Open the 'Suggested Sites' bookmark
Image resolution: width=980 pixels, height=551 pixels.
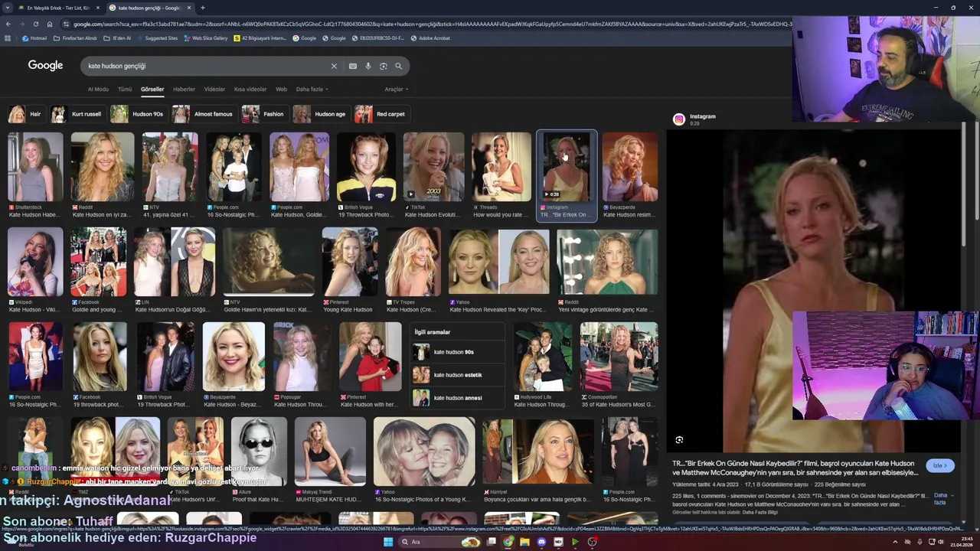(157, 37)
